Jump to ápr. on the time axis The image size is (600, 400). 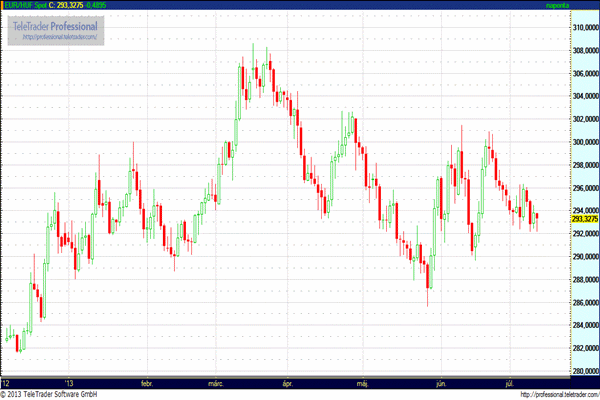pos(288,382)
